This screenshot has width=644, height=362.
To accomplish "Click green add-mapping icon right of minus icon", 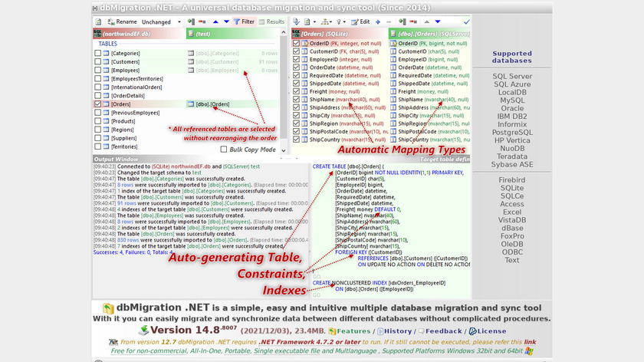I will (402, 21).
